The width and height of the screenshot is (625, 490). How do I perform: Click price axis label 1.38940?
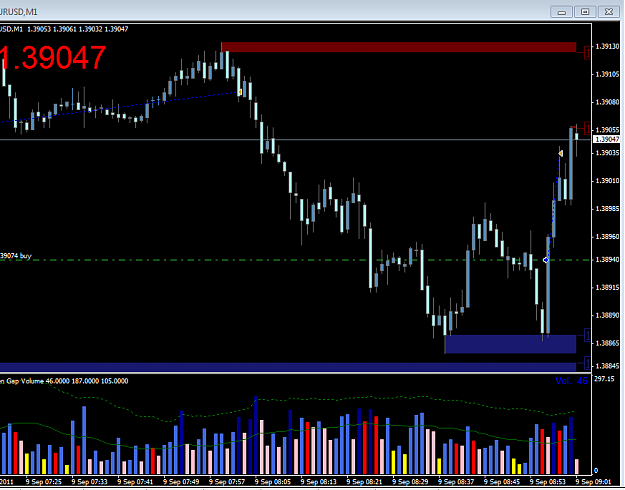click(x=607, y=260)
